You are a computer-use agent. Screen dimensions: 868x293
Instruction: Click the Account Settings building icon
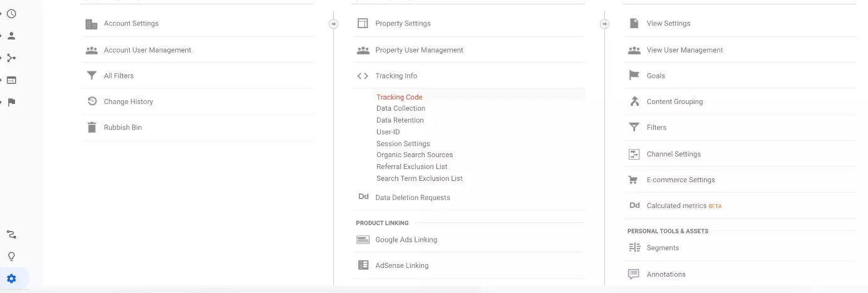coord(91,24)
